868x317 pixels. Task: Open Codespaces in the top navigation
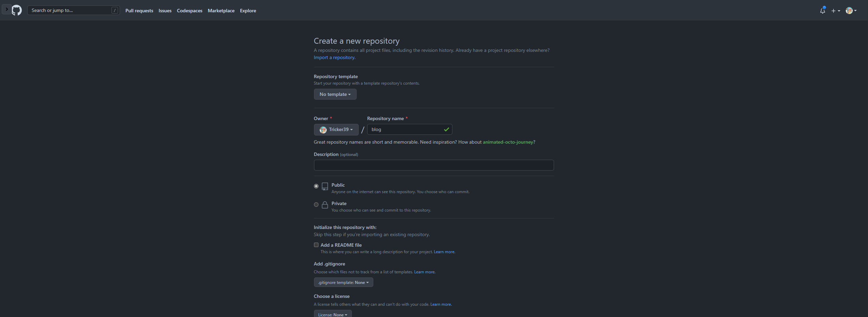[190, 11]
